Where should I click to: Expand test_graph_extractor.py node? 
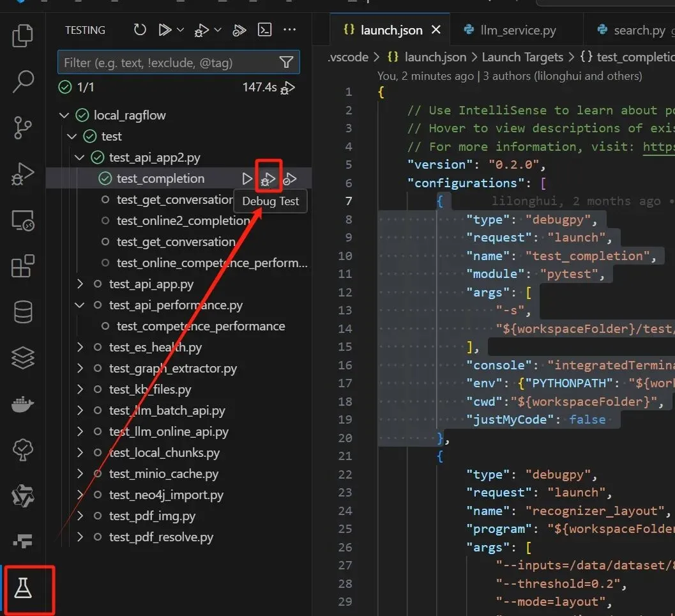tap(80, 368)
